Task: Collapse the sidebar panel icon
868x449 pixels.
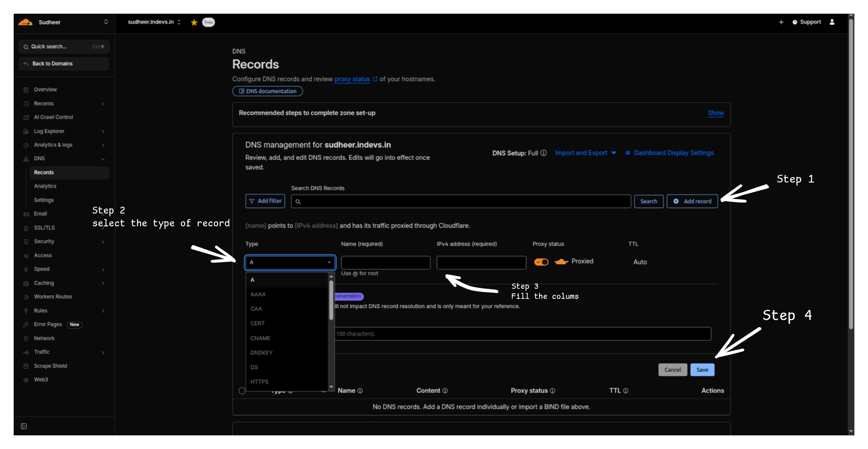Action: point(24,426)
